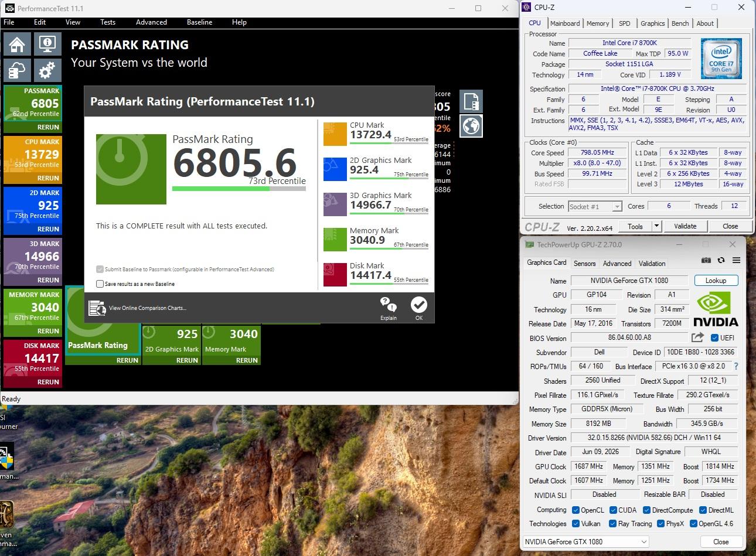Toggle the DirectCompute checkbox

(647, 510)
